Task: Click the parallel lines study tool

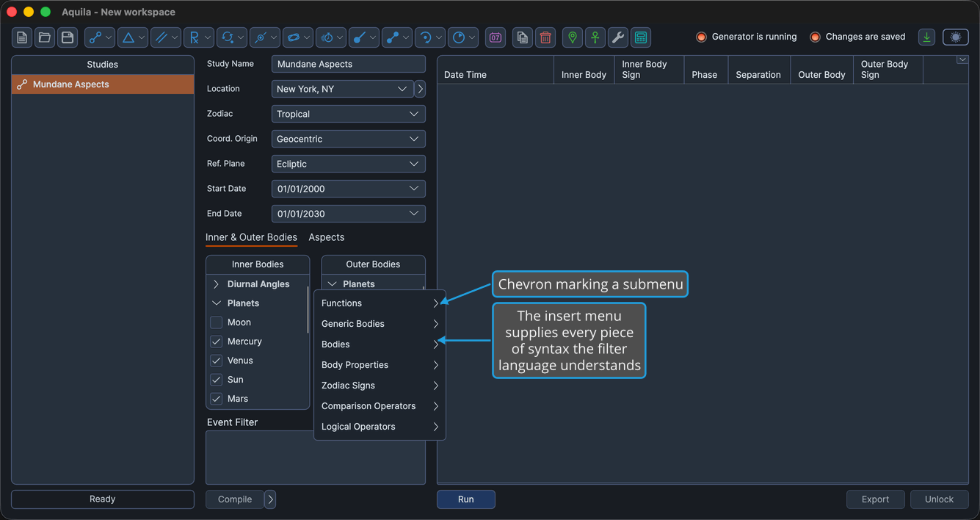Action: 165,37
